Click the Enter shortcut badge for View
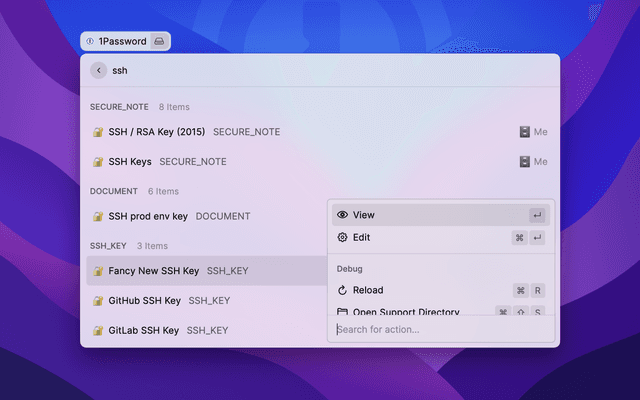 (537, 215)
